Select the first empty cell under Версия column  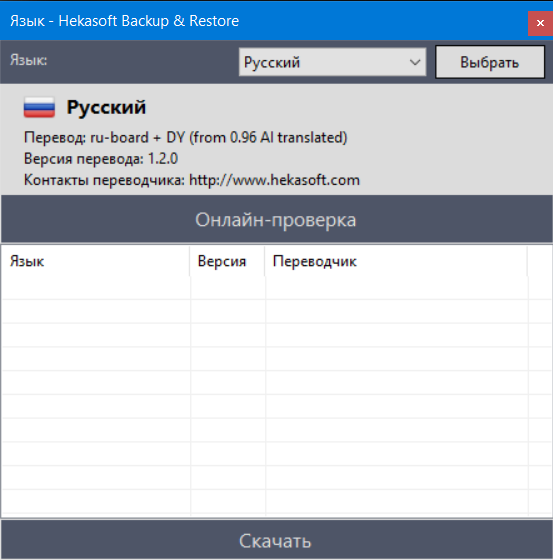coord(228,288)
